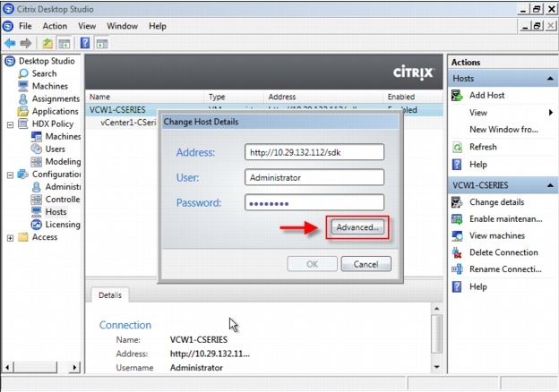Click New Window from Here action

[x=503, y=130]
